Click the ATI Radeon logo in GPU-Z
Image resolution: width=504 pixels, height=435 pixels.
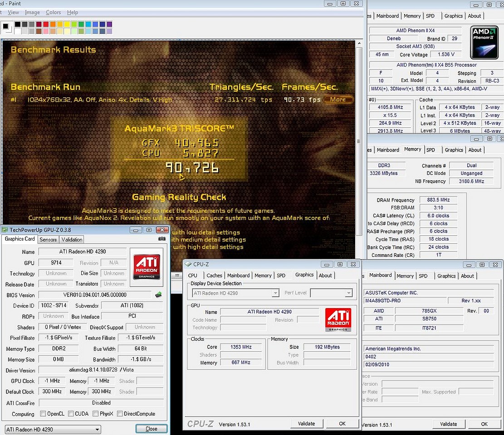(x=147, y=266)
